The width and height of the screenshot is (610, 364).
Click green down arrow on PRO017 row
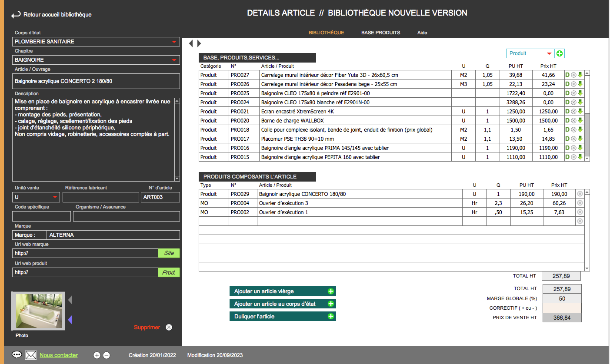coord(580,139)
